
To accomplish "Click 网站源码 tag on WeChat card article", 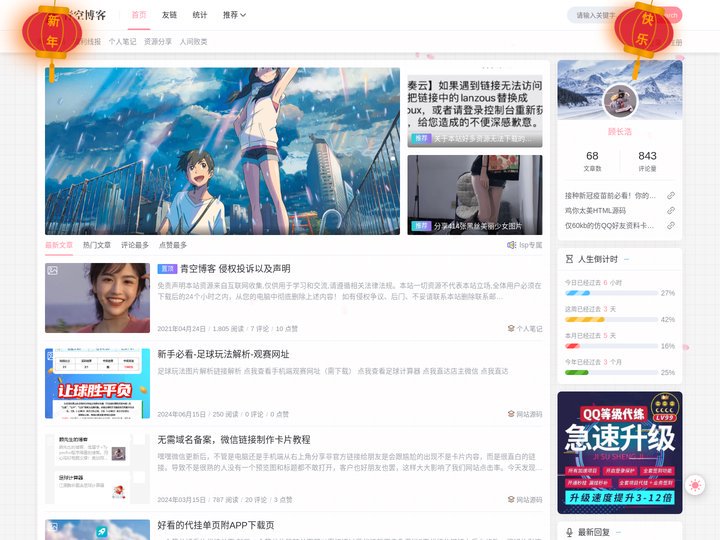I will 529,500.
